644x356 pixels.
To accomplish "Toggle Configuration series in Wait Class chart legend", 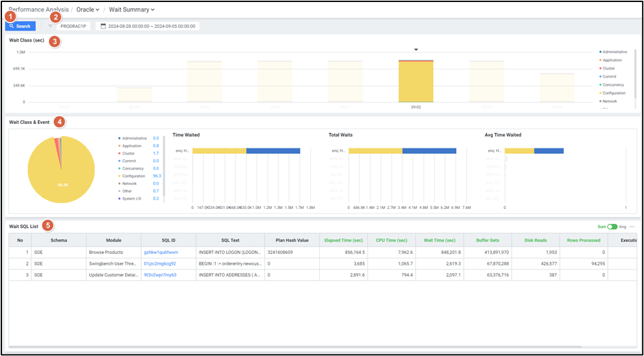I will [x=613, y=93].
